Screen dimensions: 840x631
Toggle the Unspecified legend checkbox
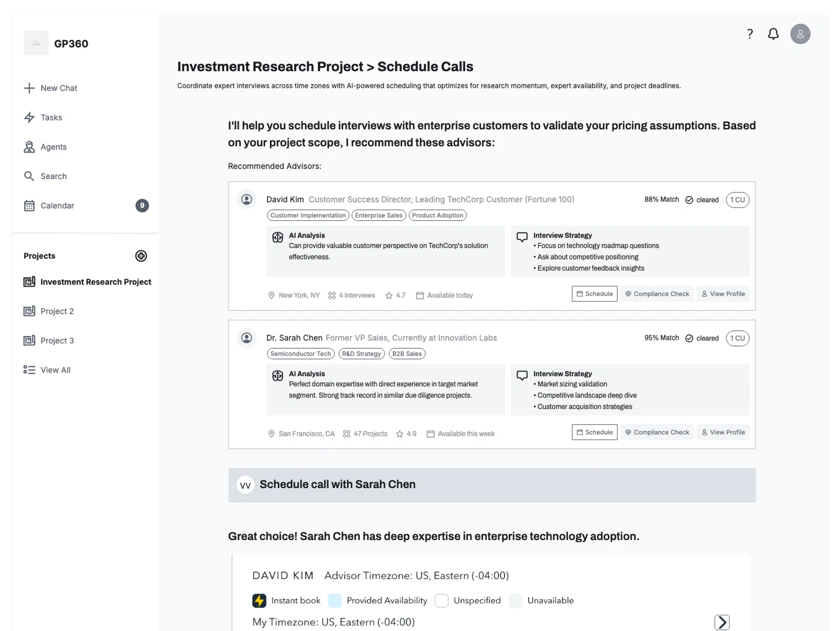click(x=442, y=600)
